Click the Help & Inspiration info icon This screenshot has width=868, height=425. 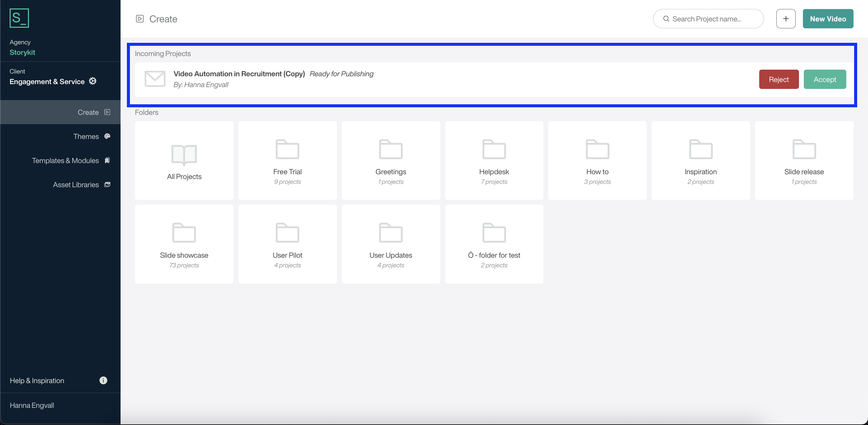coord(103,380)
